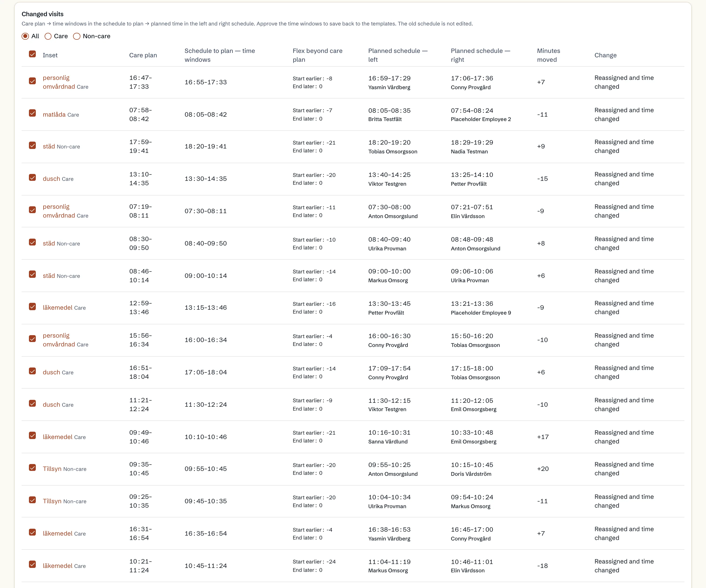Click the Flex beyond care plan header

(317, 55)
